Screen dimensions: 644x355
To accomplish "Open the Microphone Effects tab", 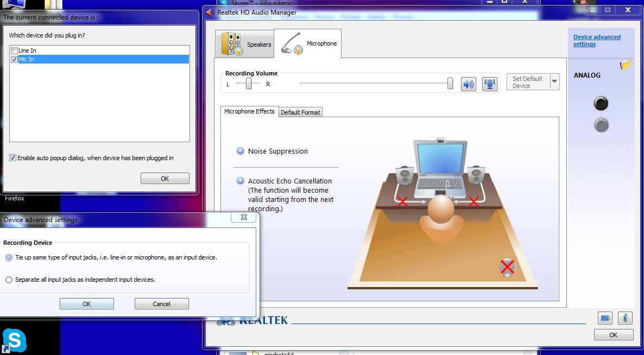I will point(249,111).
